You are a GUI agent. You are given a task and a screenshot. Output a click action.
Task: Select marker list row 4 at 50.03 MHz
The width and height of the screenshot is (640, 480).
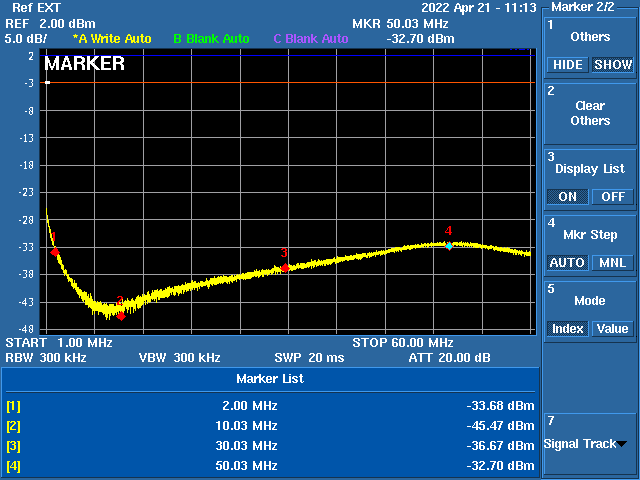(270, 466)
